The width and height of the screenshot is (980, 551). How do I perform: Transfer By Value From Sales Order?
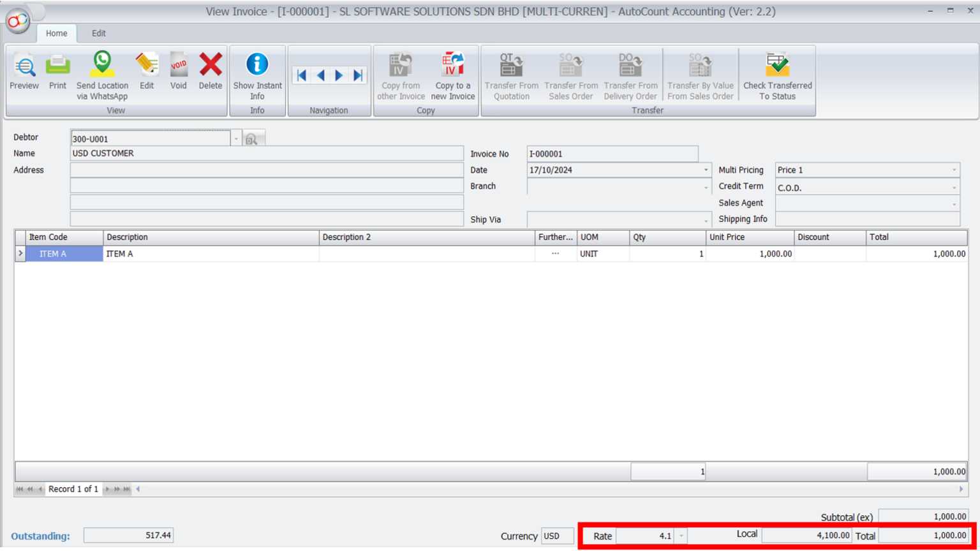click(701, 76)
